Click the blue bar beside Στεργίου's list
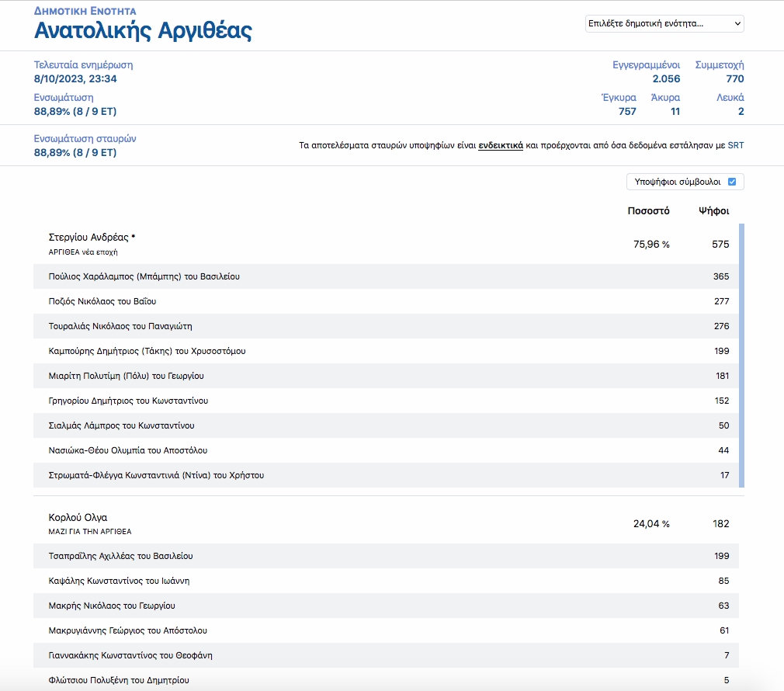Image resolution: width=784 pixels, height=691 pixels. (741, 356)
